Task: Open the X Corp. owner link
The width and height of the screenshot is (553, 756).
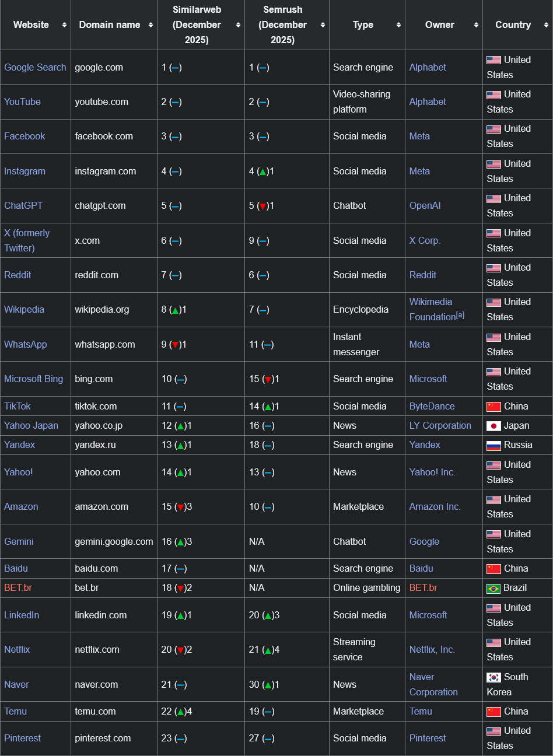Action: coord(425,240)
